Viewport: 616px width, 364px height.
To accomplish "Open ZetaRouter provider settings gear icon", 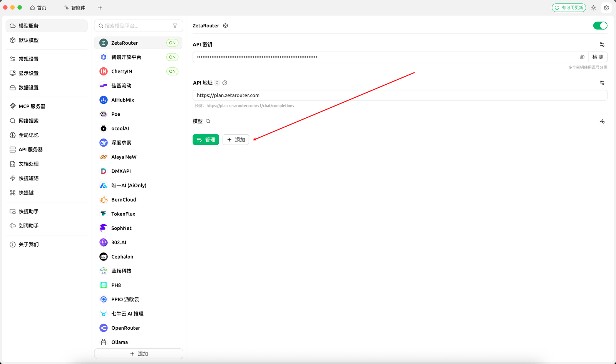I will tap(226, 26).
